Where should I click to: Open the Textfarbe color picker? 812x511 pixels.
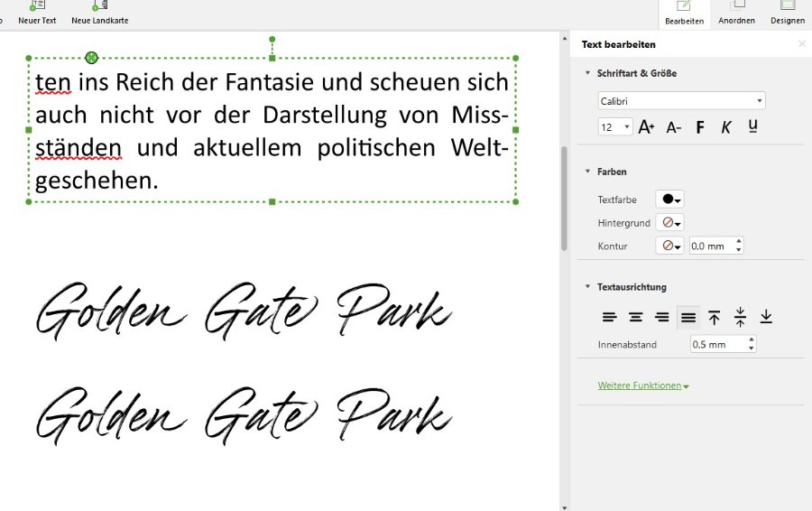(669, 199)
